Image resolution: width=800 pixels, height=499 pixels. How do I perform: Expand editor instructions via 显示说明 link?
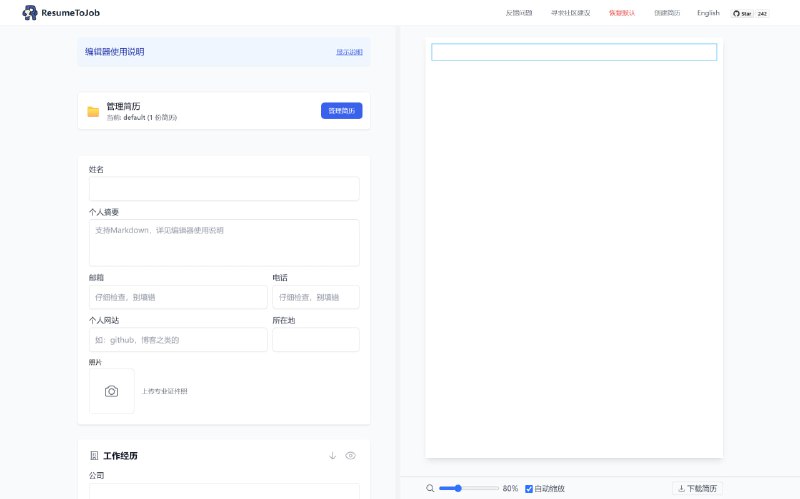click(x=349, y=52)
